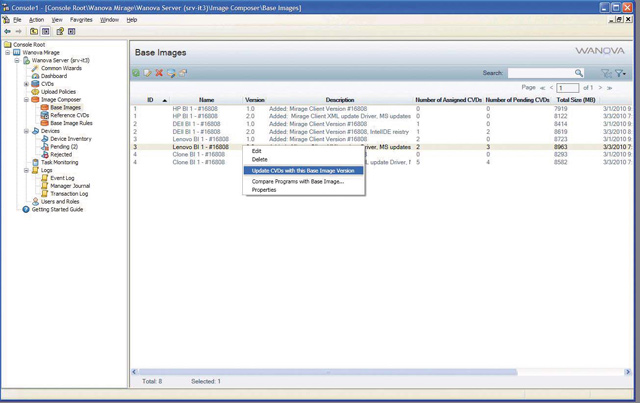Collapse the Wanova Mirage tree node
640x403 pixels.
7,52
